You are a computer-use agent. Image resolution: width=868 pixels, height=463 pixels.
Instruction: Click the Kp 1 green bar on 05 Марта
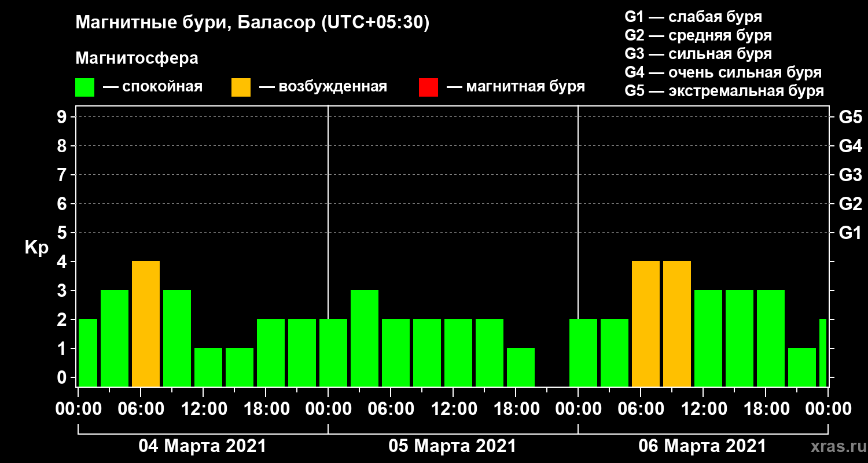pos(521,368)
